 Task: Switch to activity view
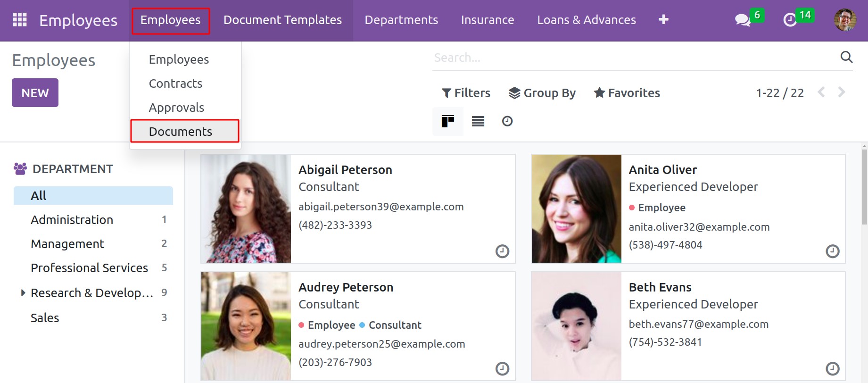pyautogui.click(x=507, y=121)
